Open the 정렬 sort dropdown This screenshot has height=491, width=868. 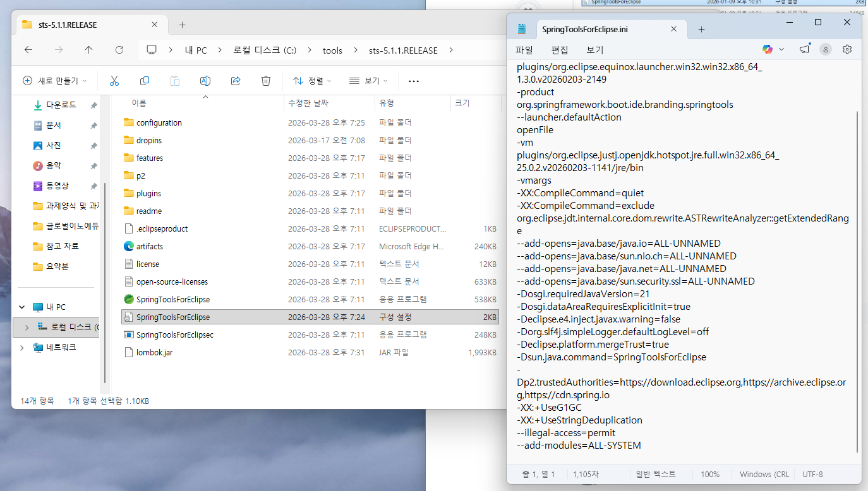click(x=313, y=81)
